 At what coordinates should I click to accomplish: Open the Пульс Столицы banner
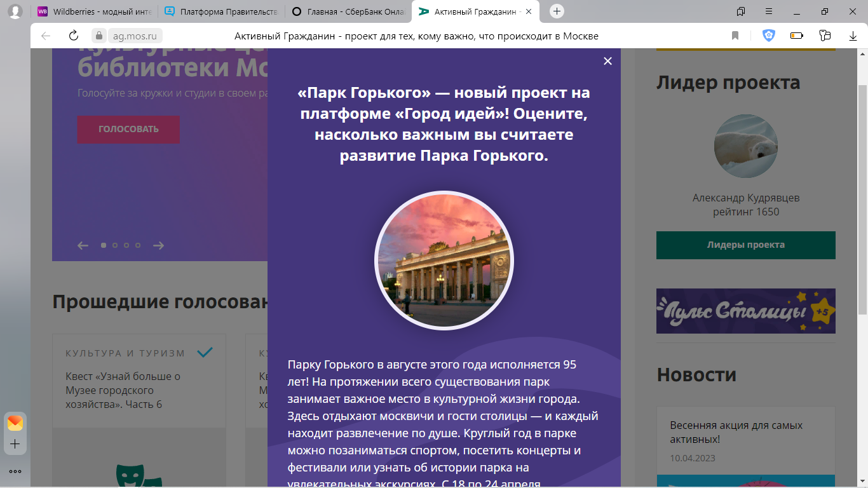(746, 311)
